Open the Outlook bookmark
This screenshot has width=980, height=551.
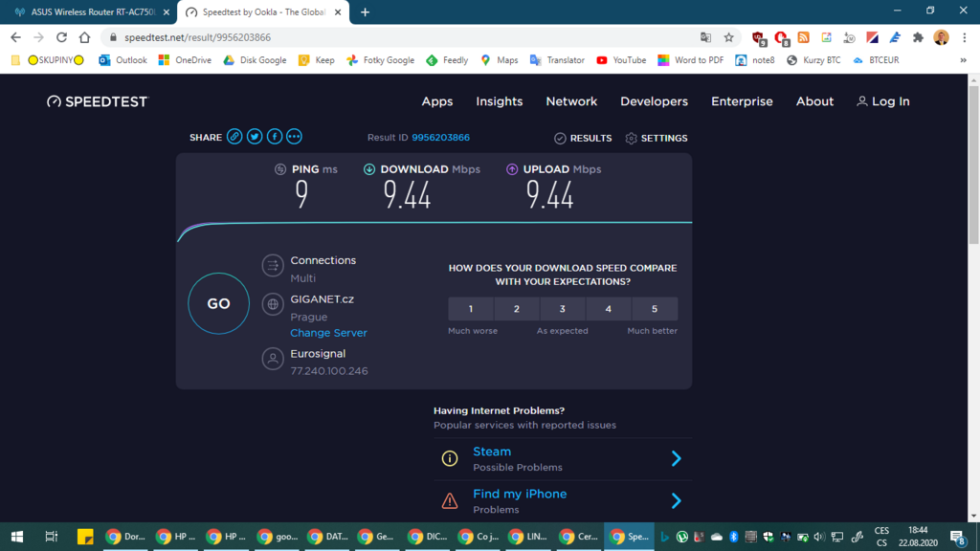(x=123, y=60)
